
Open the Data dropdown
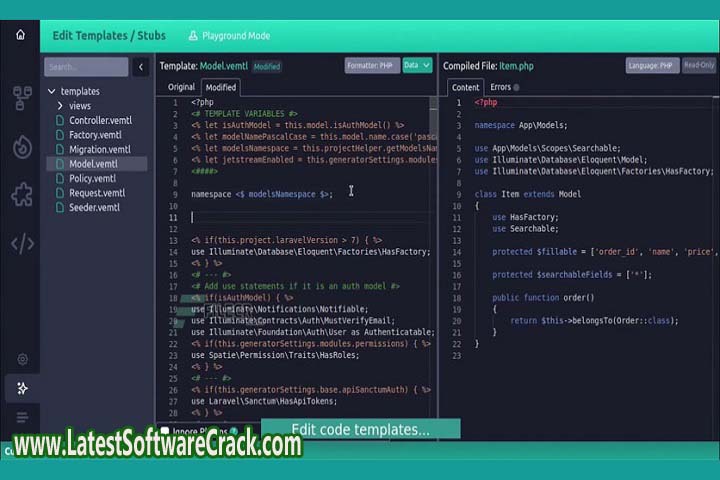pyautogui.click(x=416, y=66)
